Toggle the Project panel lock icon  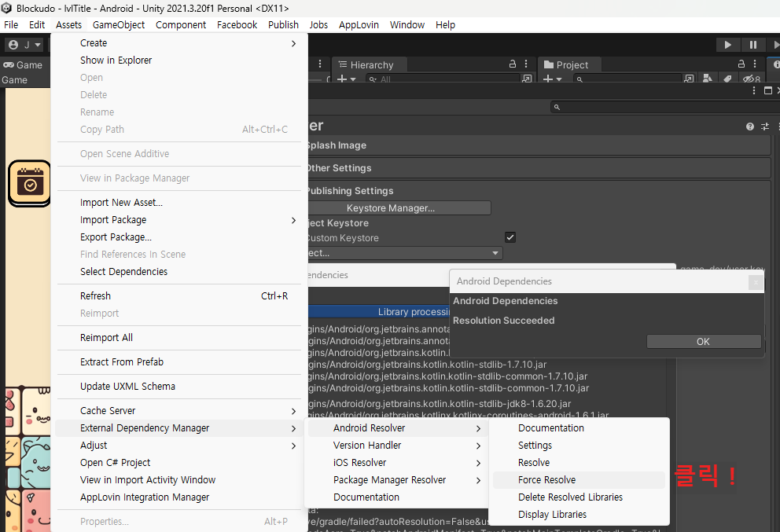point(741,64)
